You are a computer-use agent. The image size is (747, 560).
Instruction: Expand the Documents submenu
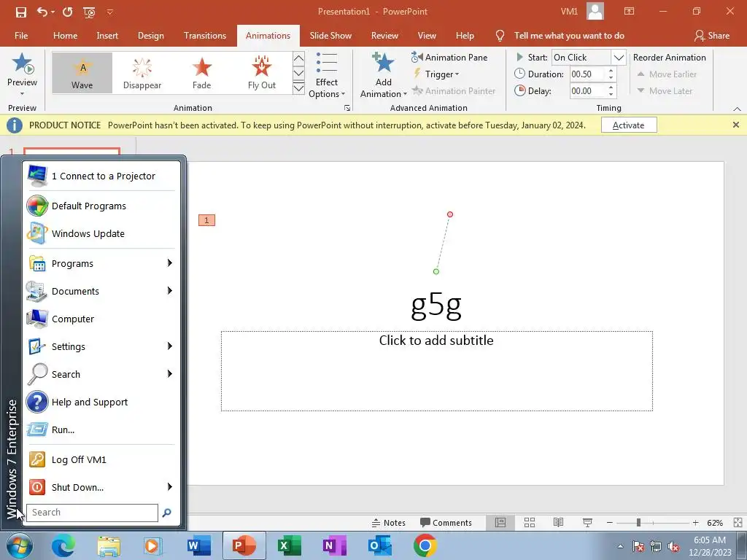[101, 292]
